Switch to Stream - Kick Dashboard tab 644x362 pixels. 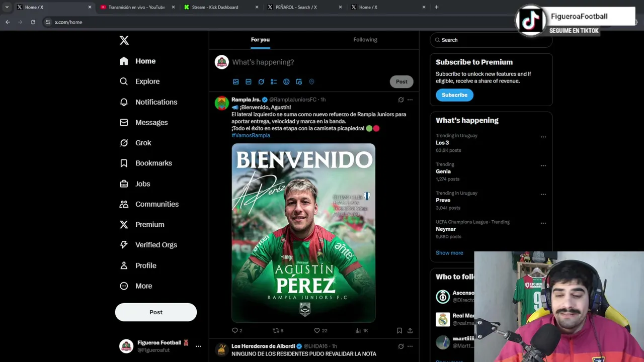click(x=220, y=7)
